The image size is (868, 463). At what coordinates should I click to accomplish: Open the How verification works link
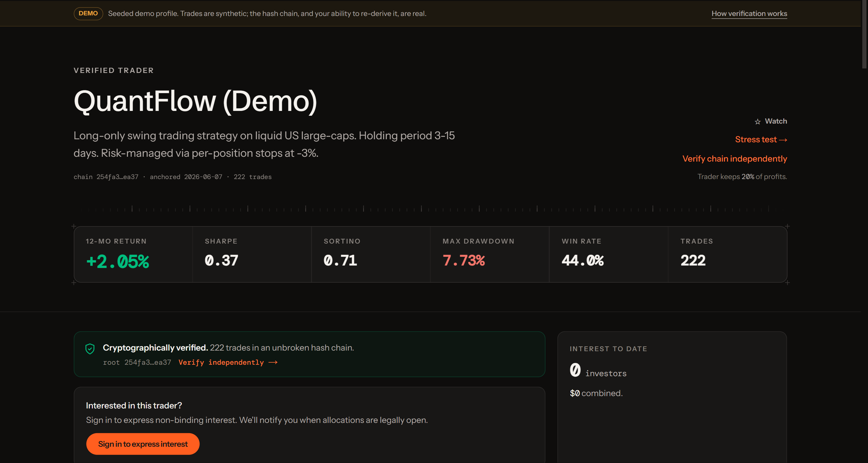click(x=749, y=14)
